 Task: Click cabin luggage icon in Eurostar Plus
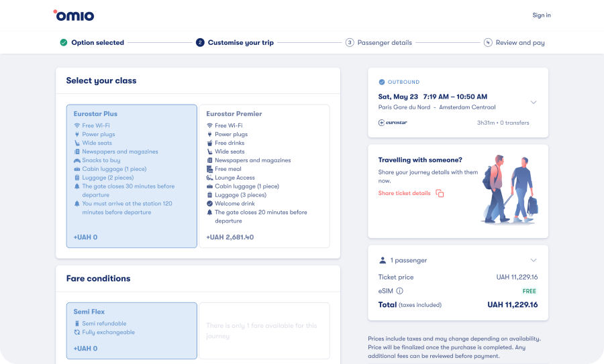tap(77, 169)
